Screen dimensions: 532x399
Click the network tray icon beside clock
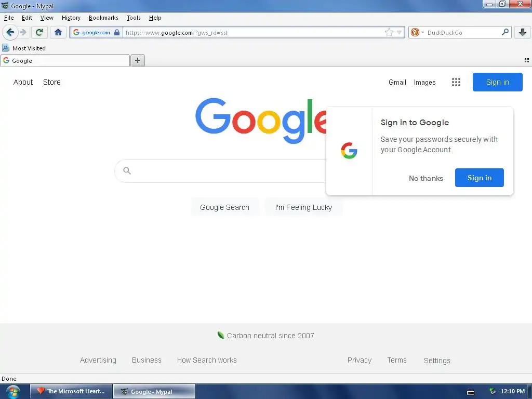point(493,391)
